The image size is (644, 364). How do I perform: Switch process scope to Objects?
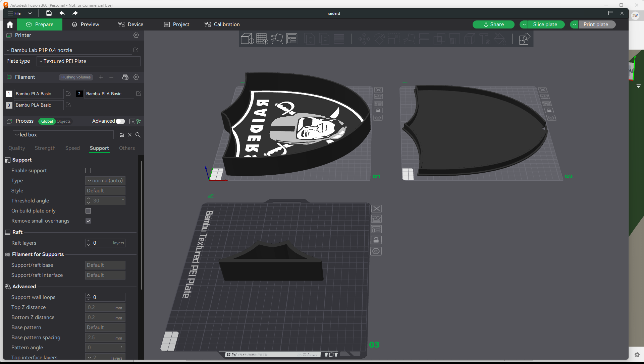(64, 121)
